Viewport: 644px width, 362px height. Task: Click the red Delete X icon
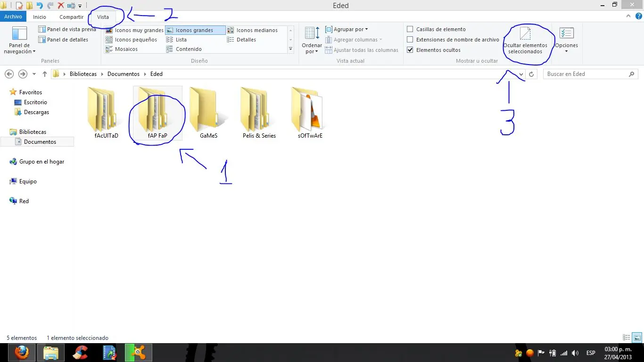pos(61,6)
